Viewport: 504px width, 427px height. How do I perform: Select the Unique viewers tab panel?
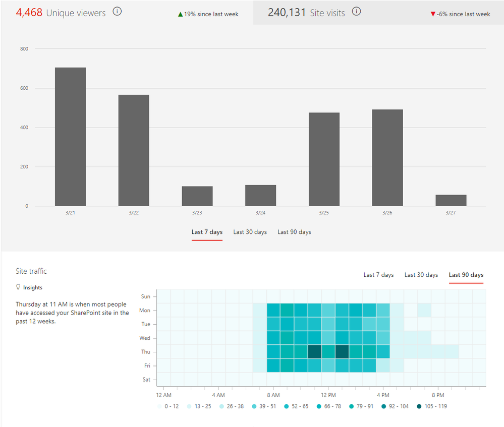pos(127,13)
